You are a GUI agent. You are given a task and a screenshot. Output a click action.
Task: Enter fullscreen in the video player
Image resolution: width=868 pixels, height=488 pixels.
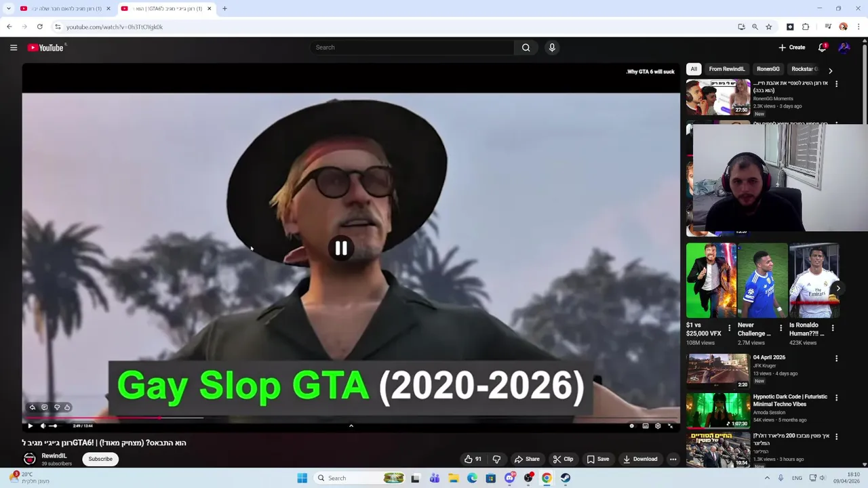[671, 426]
